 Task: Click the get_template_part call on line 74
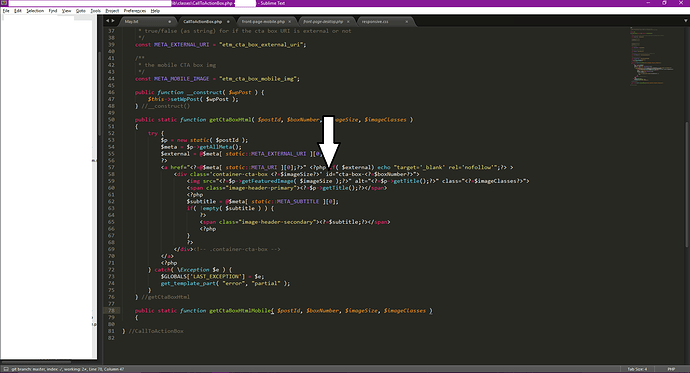click(x=189, y=283)
